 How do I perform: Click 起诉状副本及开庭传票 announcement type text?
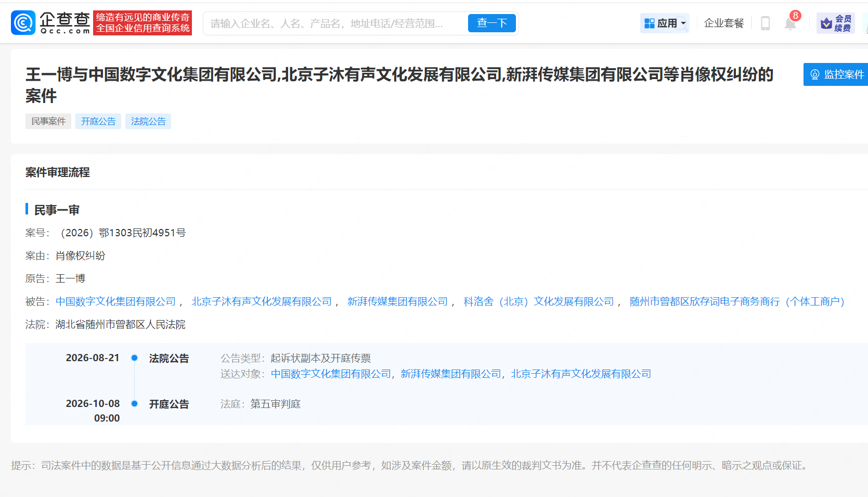[320, 358]
